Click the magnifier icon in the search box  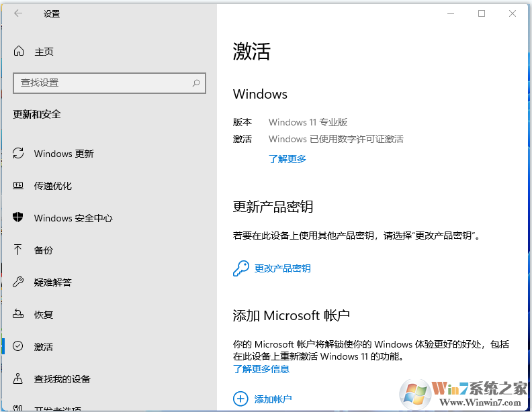coord(196,83)
